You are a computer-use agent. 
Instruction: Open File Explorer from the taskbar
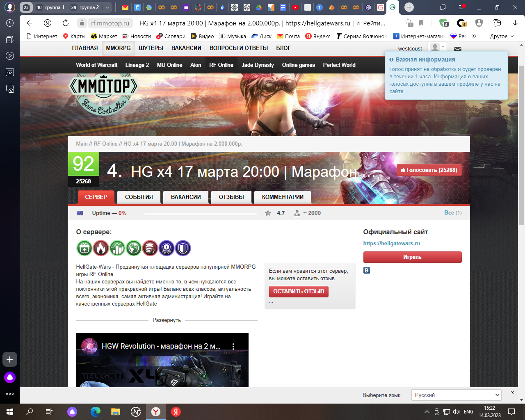click(x=115, y=412)
